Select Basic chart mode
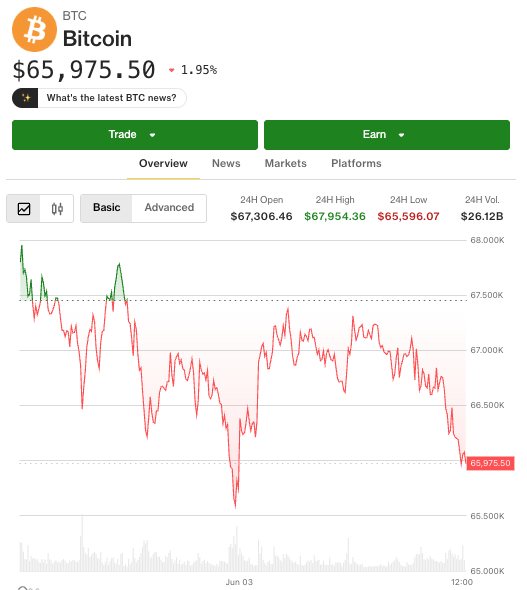This screenshot has width=527, height=590. point(106,208)
